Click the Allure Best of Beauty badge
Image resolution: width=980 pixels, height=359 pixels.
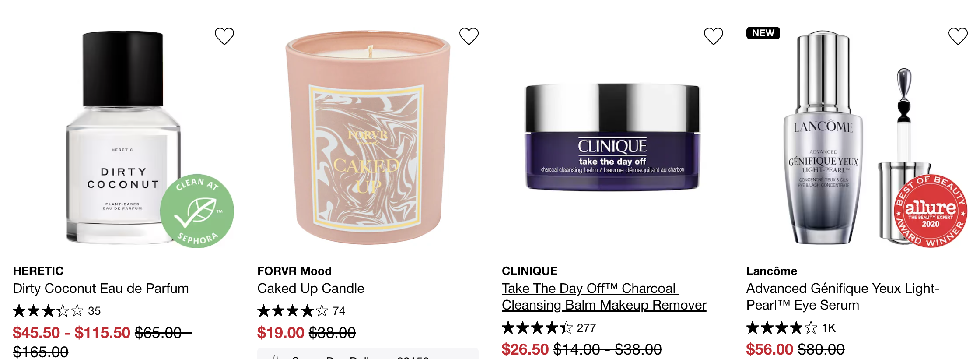[931, 211]
